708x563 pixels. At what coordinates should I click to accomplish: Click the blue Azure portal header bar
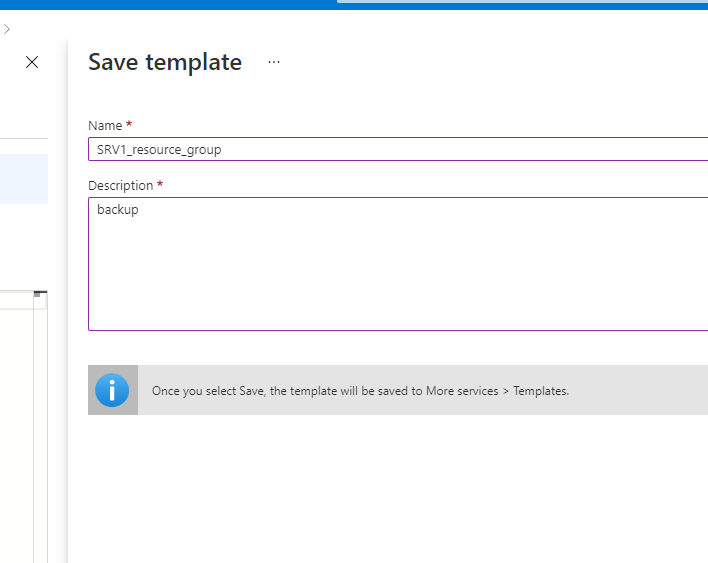tap(170, 4)
